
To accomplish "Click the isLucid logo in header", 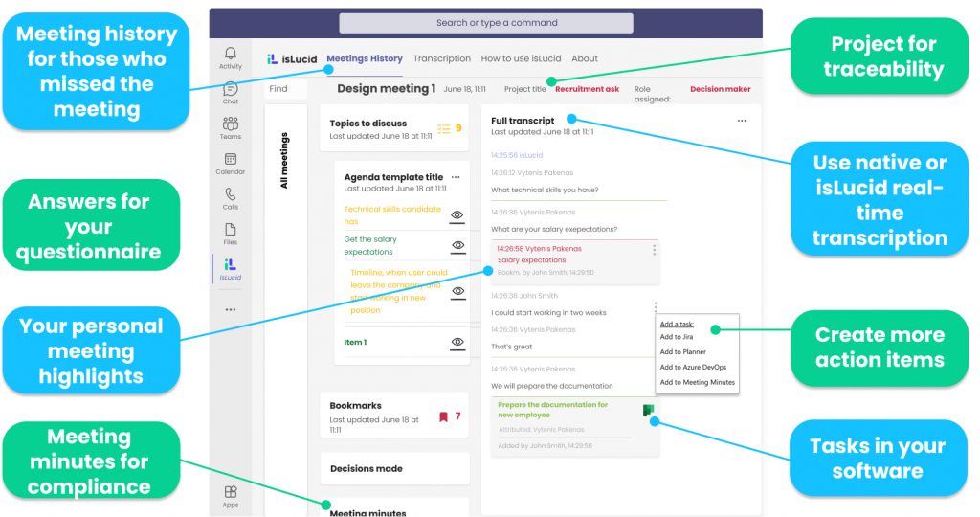I will (292, 58).
